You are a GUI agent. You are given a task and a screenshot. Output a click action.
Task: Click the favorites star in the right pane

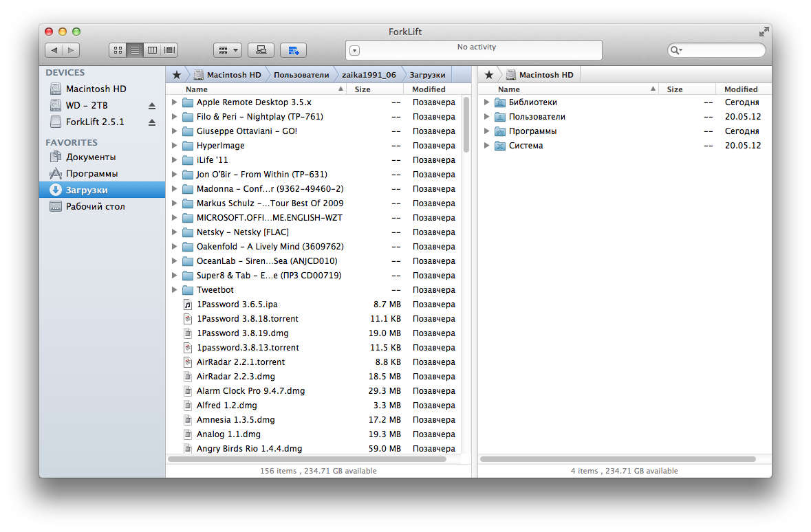coord(489,75)
